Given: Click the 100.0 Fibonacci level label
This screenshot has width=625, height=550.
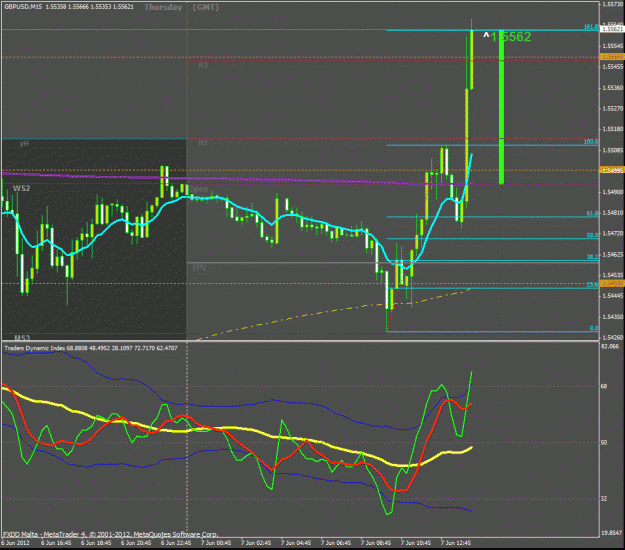Looking at the screenshot, I should (591, 142).
